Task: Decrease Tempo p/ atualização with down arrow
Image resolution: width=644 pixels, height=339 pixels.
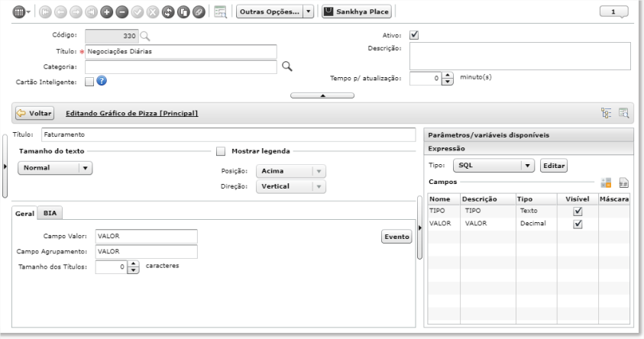Action: point(448,82)
